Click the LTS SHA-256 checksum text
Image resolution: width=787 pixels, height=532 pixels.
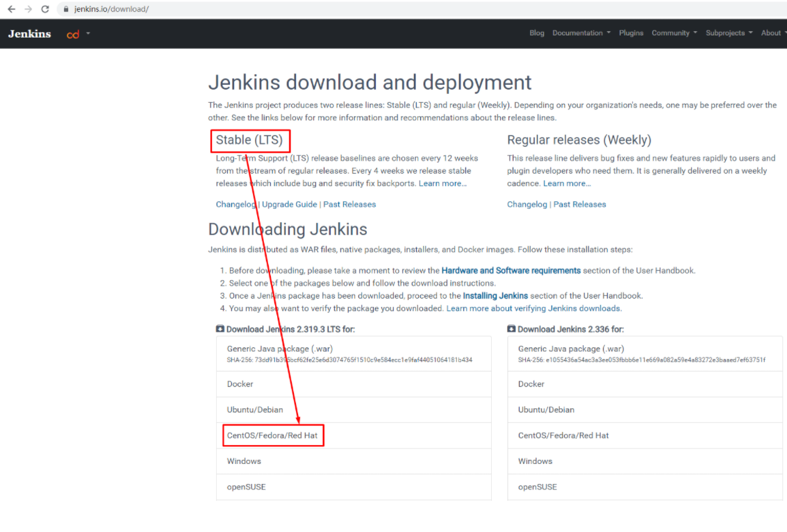pos(349,360)
